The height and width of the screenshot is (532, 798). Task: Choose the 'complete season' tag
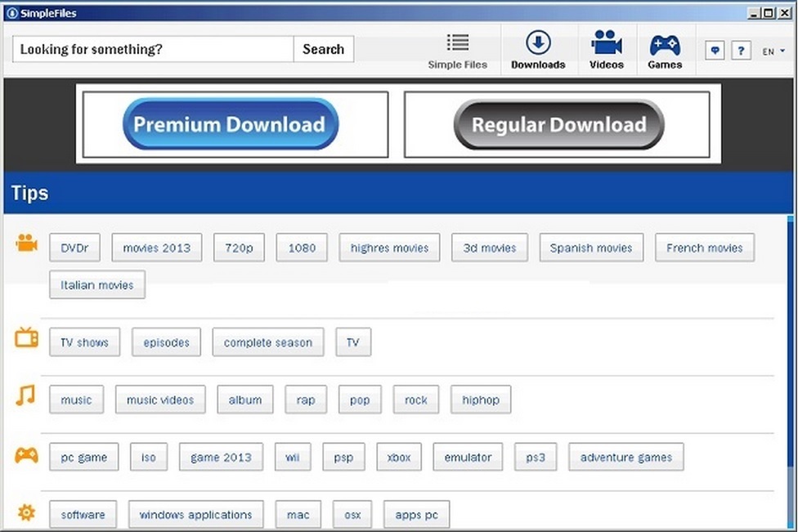pyautogui.click(x=268, y=342)
